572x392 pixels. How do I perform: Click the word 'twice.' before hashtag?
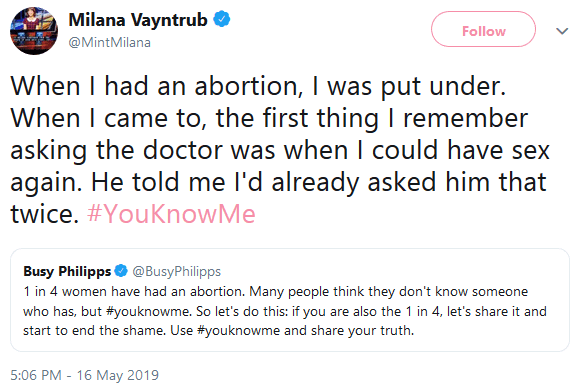[x=45, y=214]
